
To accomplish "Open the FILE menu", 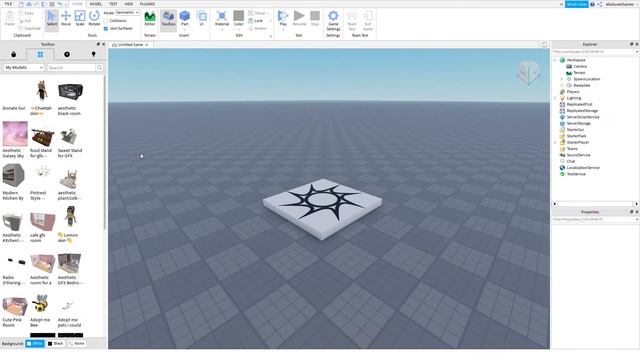I will [x=8, y=4].
